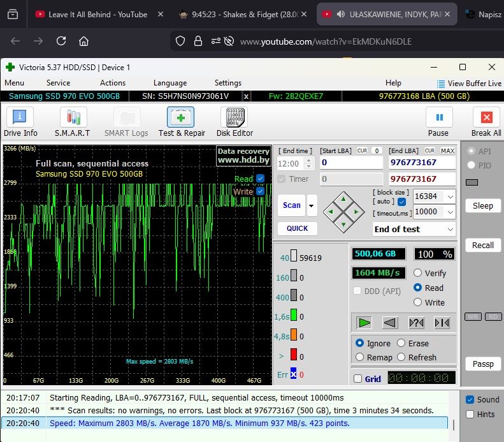Open the Service menu

coord(58,83)
